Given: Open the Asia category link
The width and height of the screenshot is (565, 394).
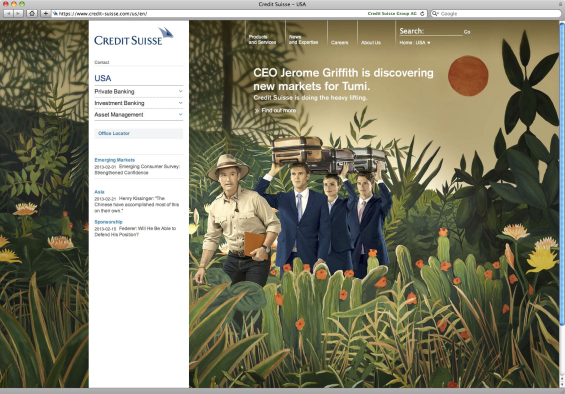Looking at the screenshot, I should pos(99,192).
